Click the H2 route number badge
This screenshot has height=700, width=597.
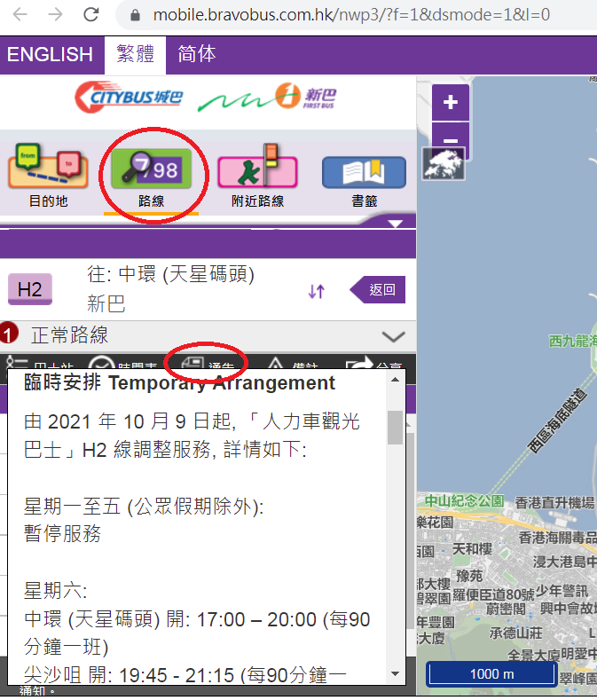click(30, 289)
